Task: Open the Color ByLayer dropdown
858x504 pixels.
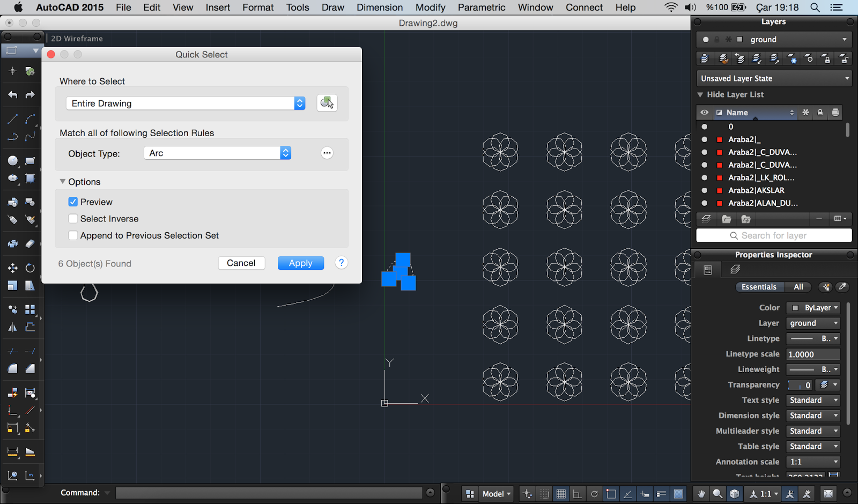Action: coord(813,308)
